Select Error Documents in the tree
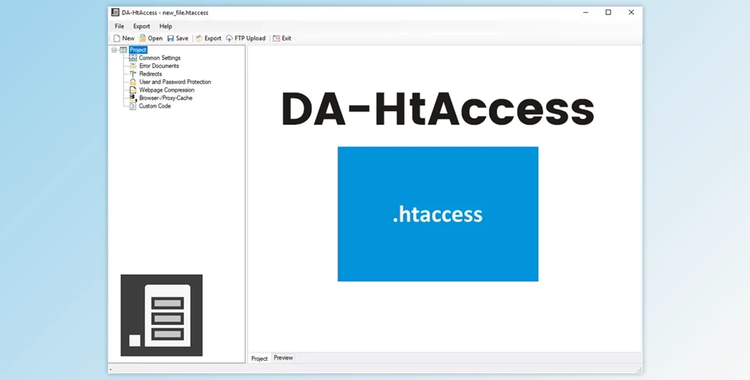The height and width of the screenshot is (380, 750). tap(159, 66)
